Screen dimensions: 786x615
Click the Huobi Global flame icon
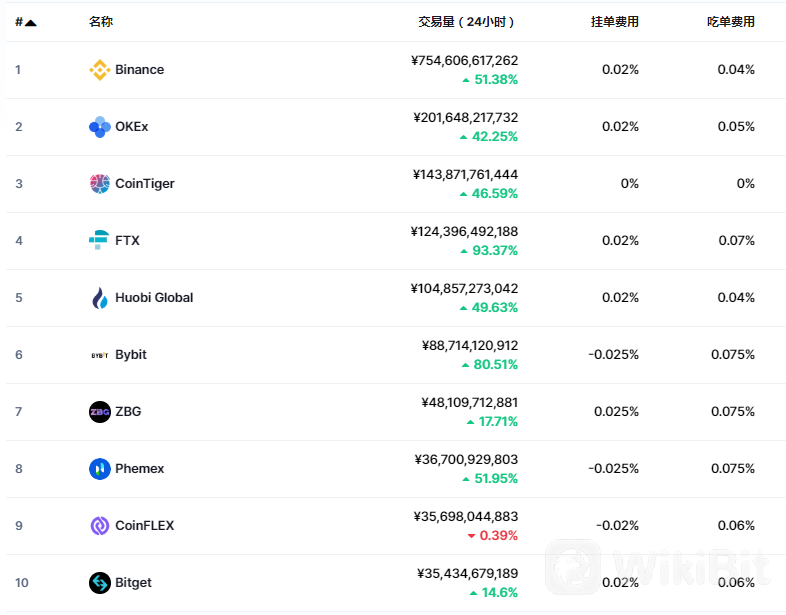(100, 298)
